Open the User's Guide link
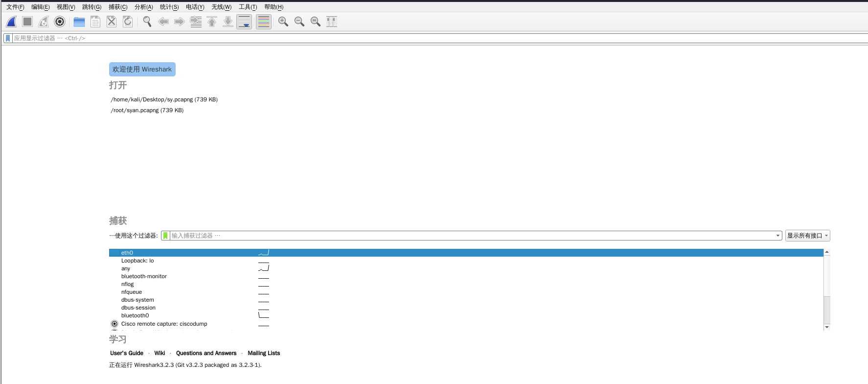This screenshot has width=868, height=384. point(127,353)
